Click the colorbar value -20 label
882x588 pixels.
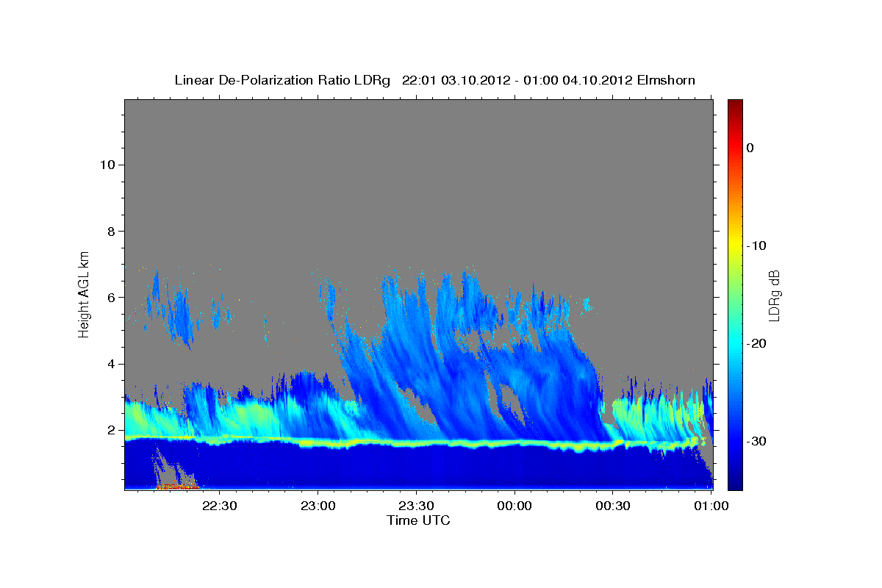[756, 343]
